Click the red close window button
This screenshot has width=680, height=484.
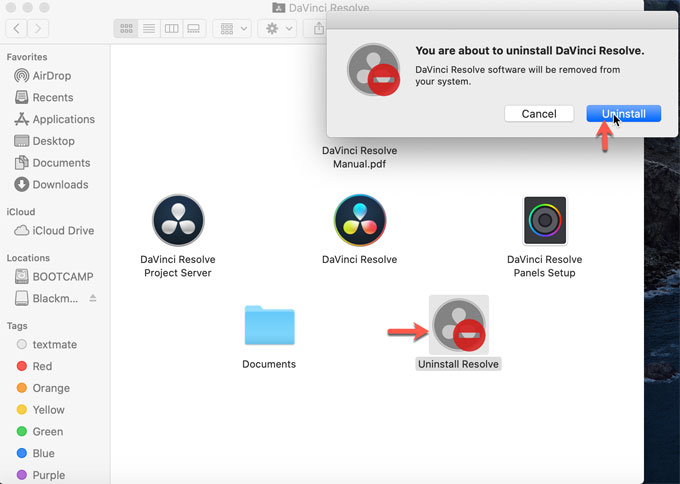[11, 7]
